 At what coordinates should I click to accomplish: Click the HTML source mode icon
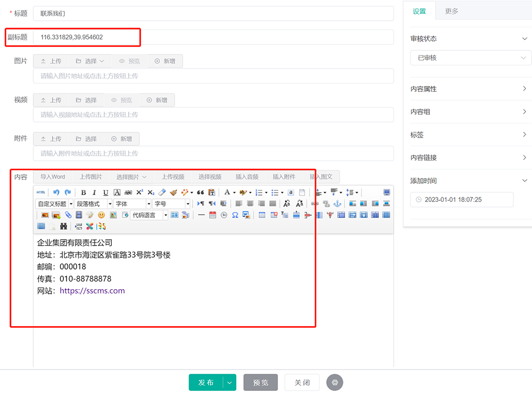41,193
